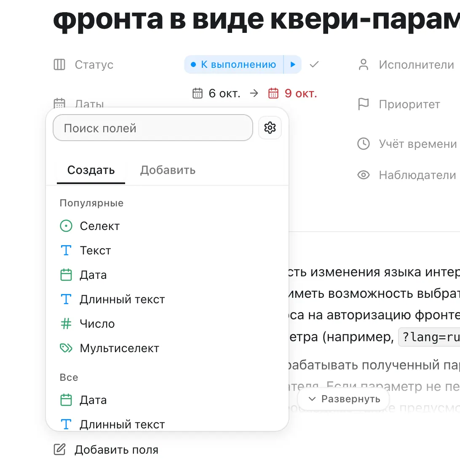Click the Статус field label
Screen dimensions: 460x476
pos(94,65)
